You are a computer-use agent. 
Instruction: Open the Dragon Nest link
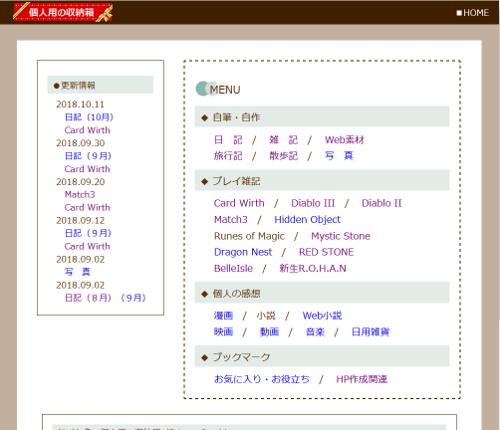click(x=243, y=252)
